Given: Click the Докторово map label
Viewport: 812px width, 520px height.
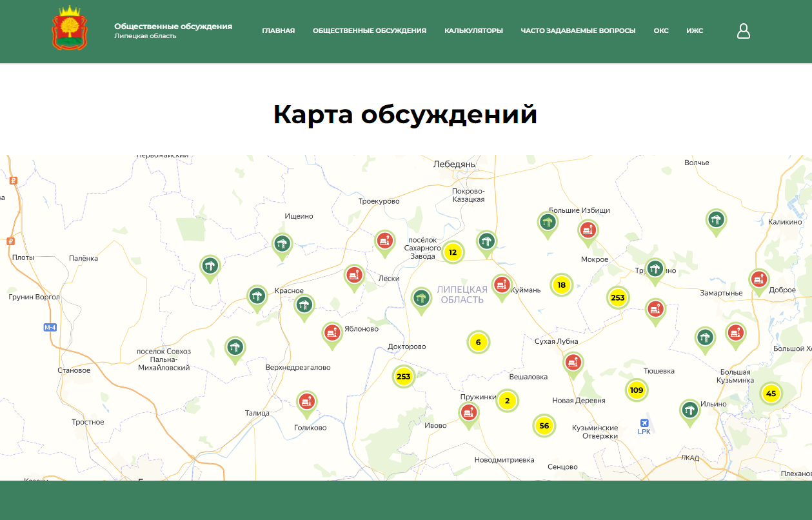Looking at the screenshot, I should click(x=407, y=346).
